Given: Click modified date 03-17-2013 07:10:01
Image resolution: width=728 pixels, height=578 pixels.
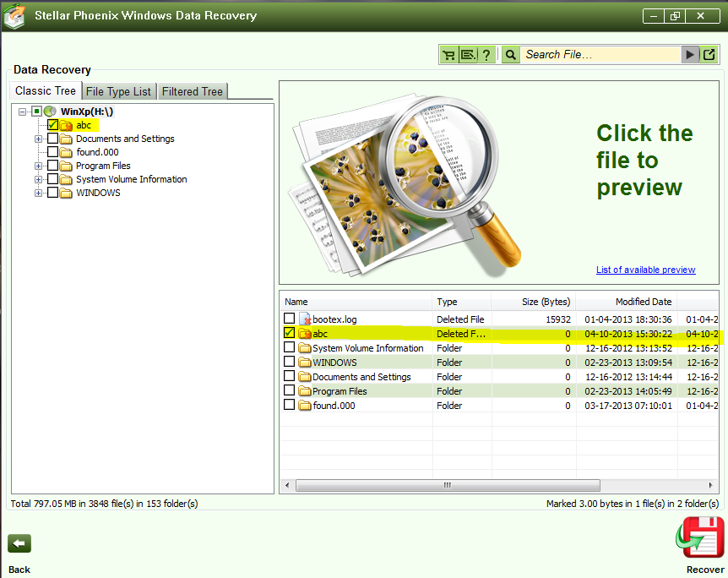Looking at the screenshot, I should pyautogui.click(x=628, y=406).
